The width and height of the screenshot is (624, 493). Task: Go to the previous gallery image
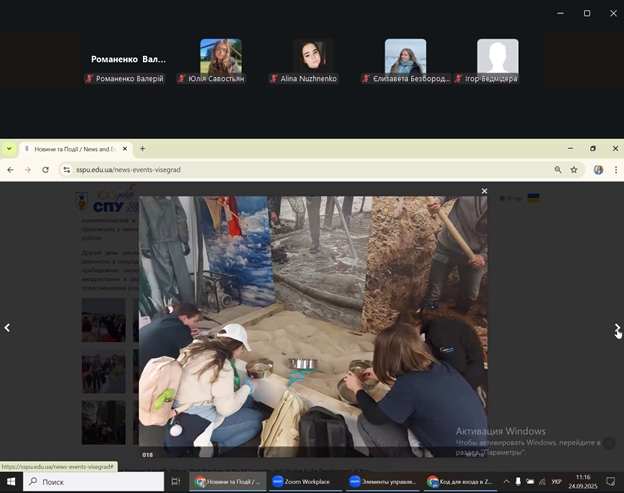7,328
